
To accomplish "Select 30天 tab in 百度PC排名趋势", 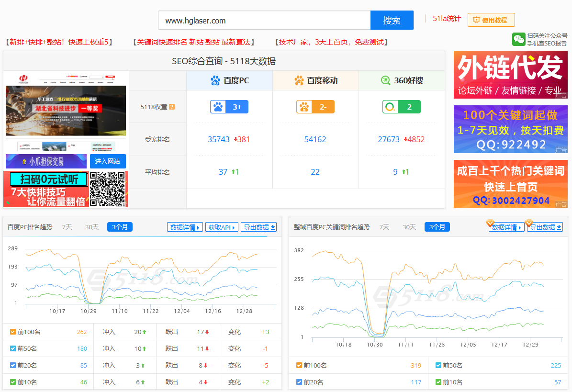I will [92, 227].
